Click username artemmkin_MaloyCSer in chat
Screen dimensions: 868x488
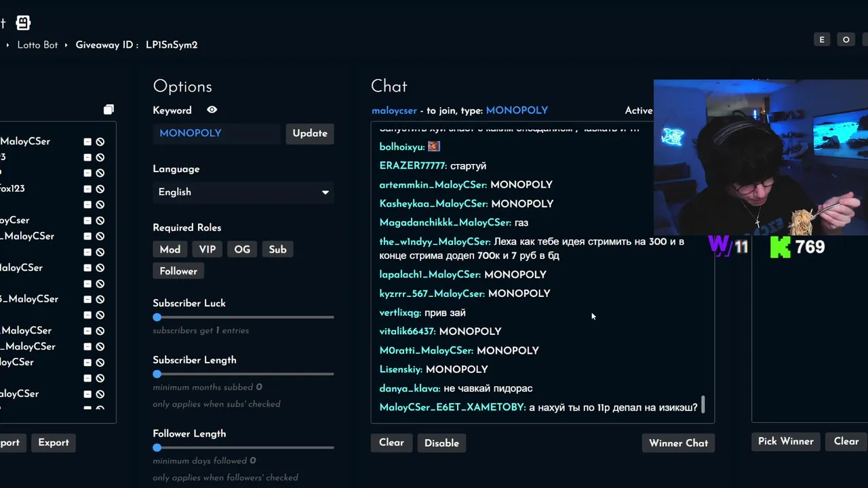tap(433, 185)
